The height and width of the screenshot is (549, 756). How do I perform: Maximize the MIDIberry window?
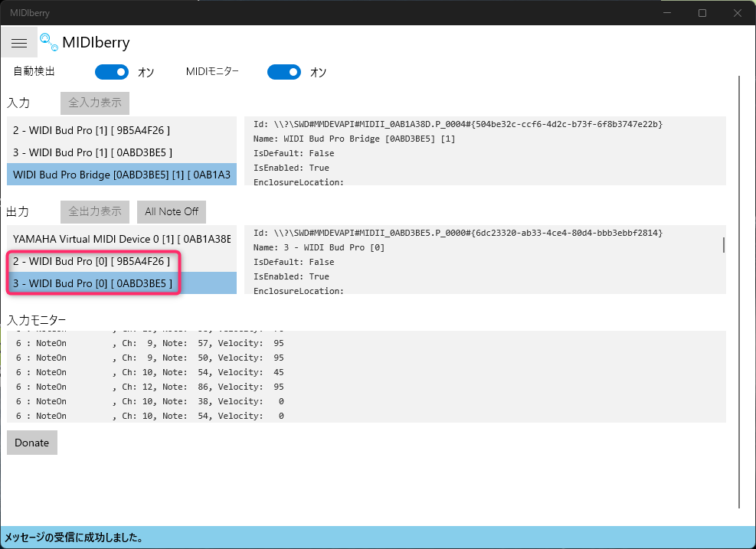[702, 13]
